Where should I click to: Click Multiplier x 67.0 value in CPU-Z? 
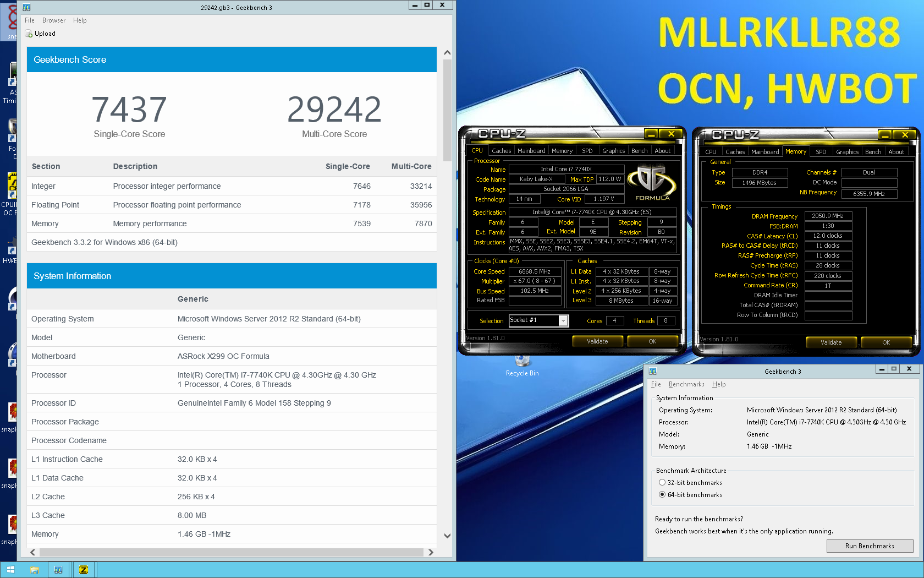coord(535,281)
